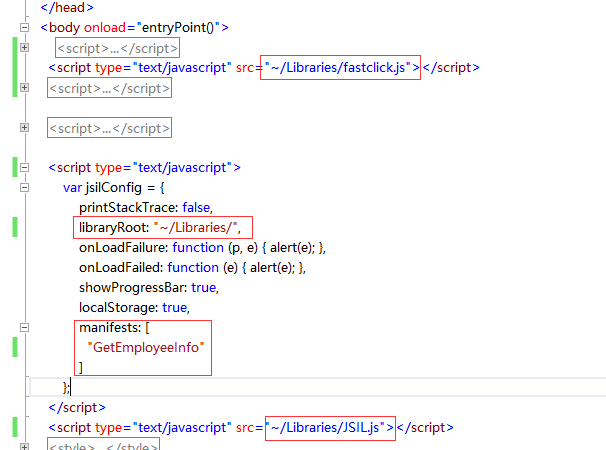
Task: Click the type attribute on the JSIL.js script line
Action: coord(108,428)
